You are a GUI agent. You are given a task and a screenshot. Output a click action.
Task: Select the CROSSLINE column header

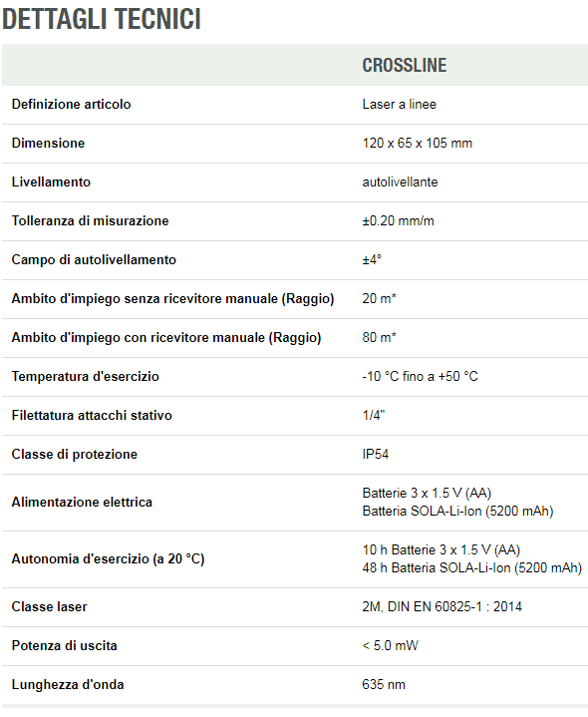(x=405, y=66)
